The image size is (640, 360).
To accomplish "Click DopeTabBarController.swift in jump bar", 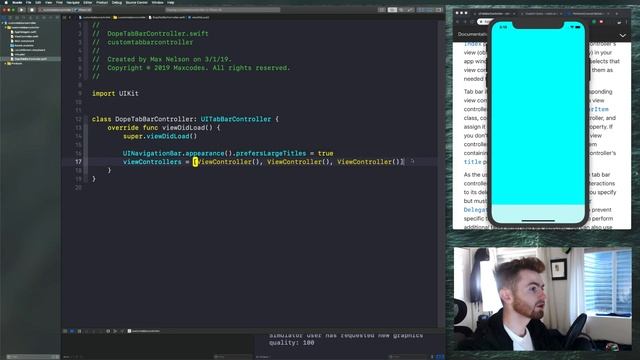I will tap(167, 18).
